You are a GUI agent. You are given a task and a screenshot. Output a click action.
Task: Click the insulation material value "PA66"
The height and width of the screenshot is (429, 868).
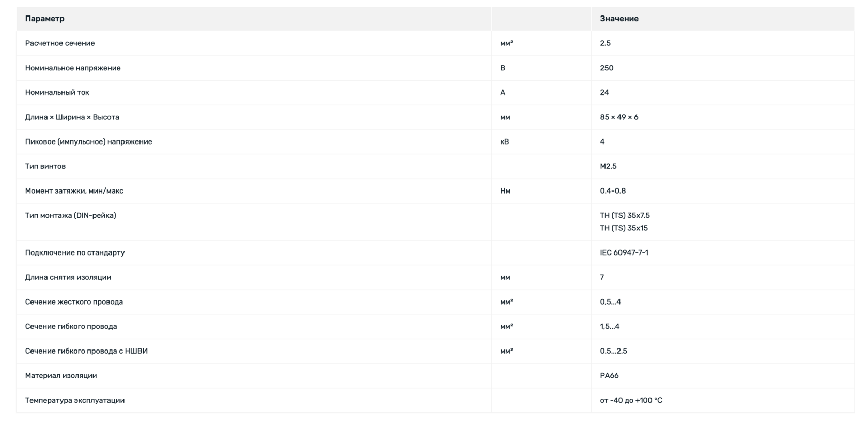click(x=609, y=376)
